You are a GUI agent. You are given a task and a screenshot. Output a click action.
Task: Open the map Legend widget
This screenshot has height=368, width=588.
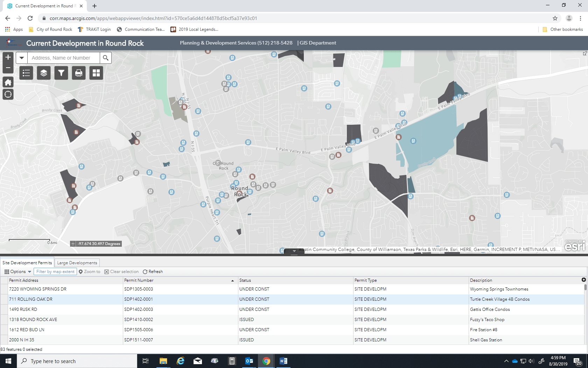(26, 73)
